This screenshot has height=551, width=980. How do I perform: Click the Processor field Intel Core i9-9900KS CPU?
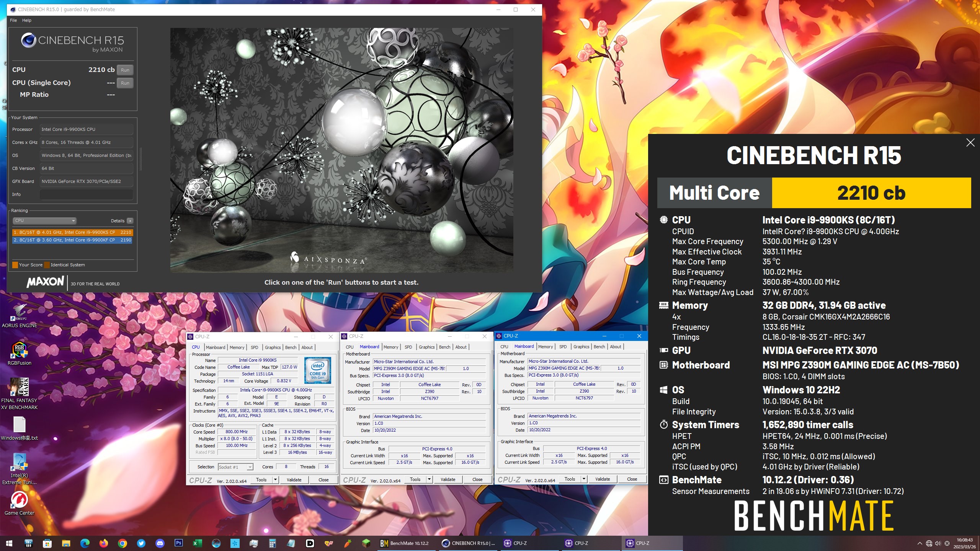[87, 129]
